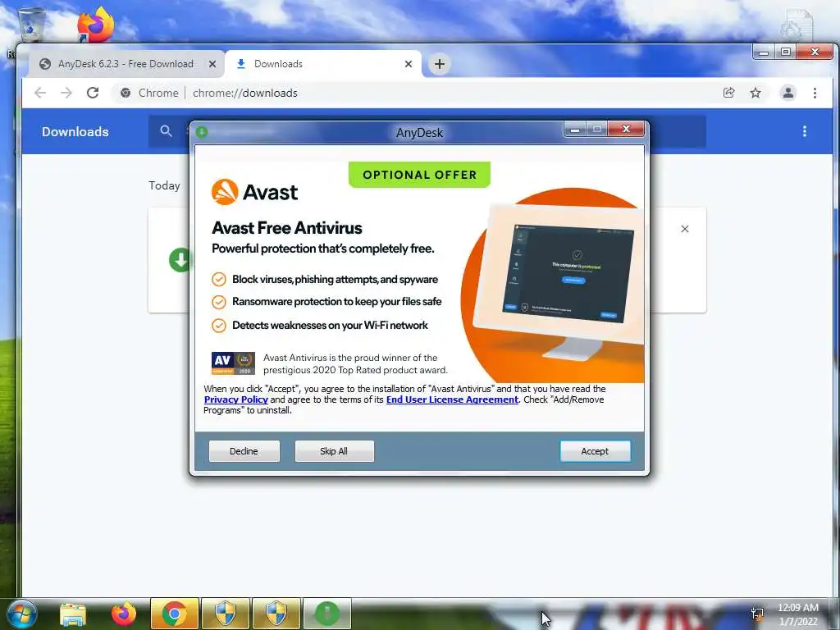The height and width of the screenshot is (630, 840).
Task: Click the Skip All button
Action: [x=334, y=451]
